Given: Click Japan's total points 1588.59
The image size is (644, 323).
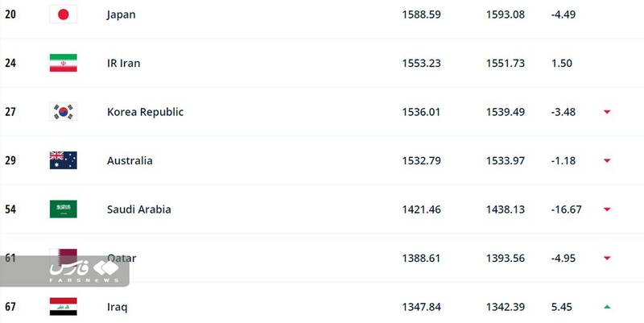Looking at the screenshot, I should [421, 14].
